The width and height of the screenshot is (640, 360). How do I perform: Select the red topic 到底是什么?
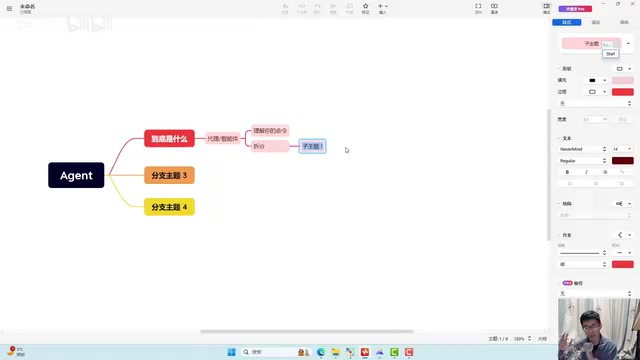(169, 138)
